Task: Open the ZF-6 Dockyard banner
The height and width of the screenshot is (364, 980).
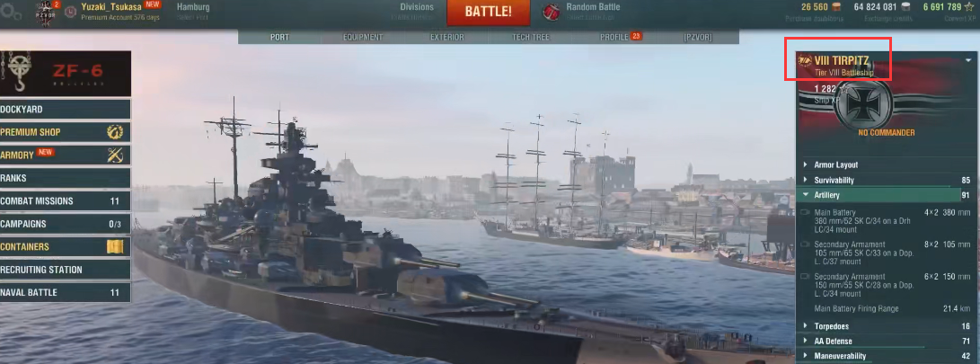Action: 65,73
